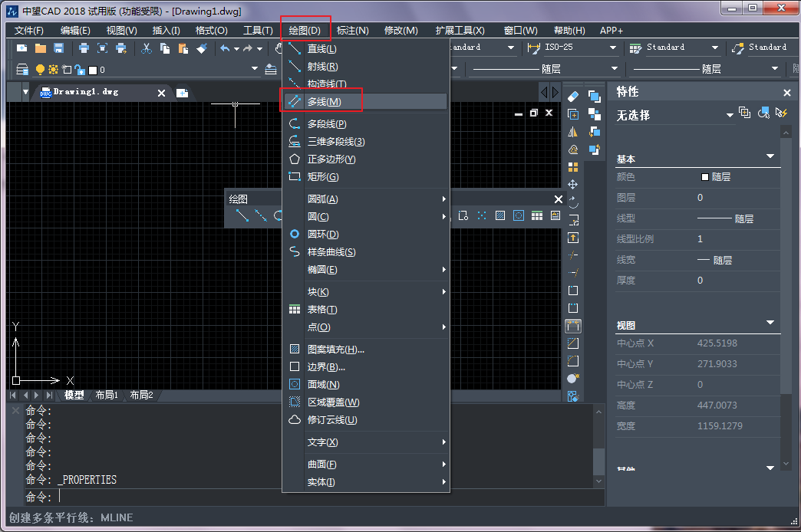Click the Cut scissors icon
This screenshot has width=801, height=532.
[147, 48]
